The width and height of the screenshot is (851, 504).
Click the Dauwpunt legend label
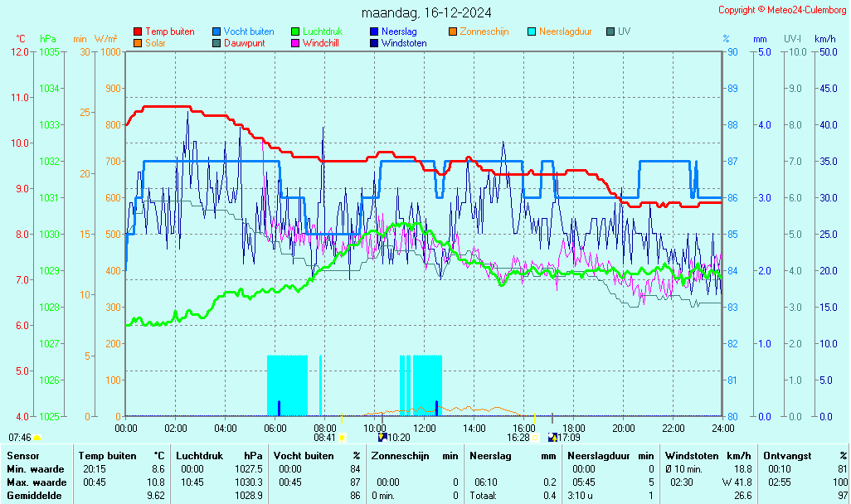click(245, 43)
